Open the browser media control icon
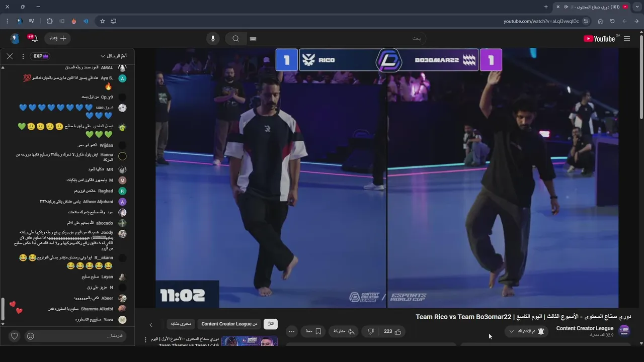 pos(32,21)
